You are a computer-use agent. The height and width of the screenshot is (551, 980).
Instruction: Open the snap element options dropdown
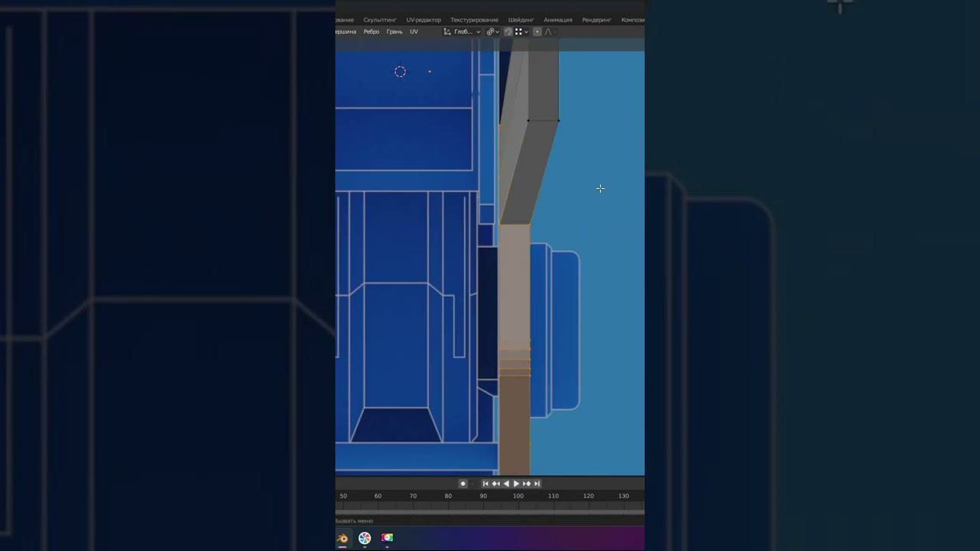pos(522,32)
